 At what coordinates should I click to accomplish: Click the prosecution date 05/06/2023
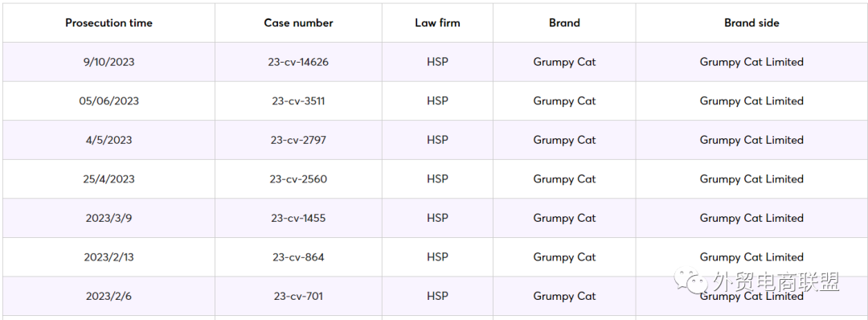(x=108, y=101)
